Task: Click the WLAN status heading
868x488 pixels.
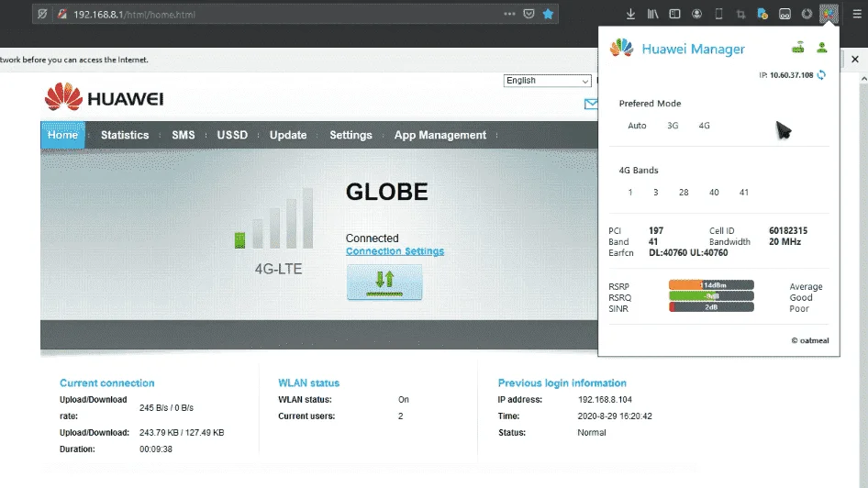Action: (309, 383)
